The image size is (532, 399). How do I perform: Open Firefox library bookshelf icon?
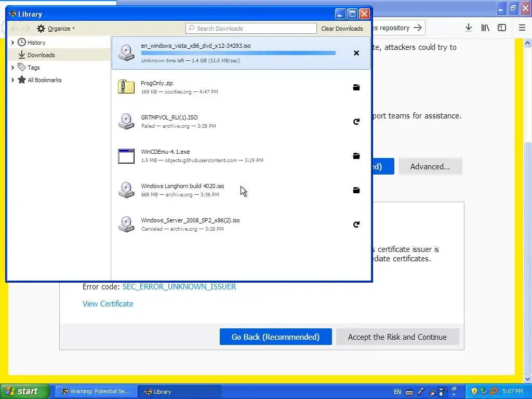485,28
